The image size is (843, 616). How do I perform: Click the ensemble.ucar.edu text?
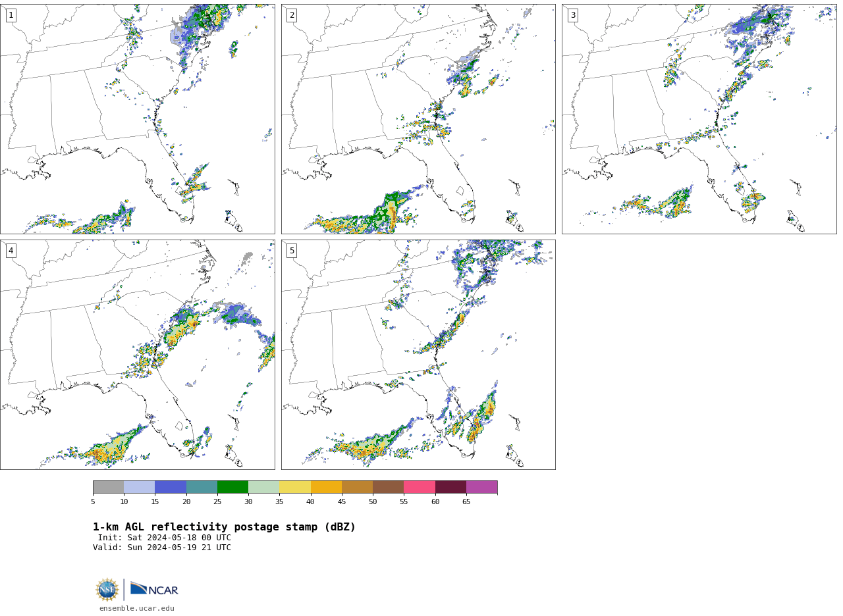(x=137, y=609)
